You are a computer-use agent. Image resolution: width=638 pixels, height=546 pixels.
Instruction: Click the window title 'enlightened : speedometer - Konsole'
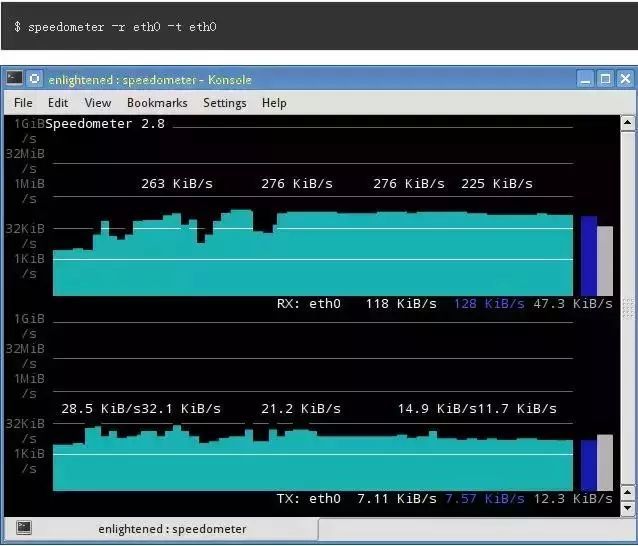tap(150, 80)
